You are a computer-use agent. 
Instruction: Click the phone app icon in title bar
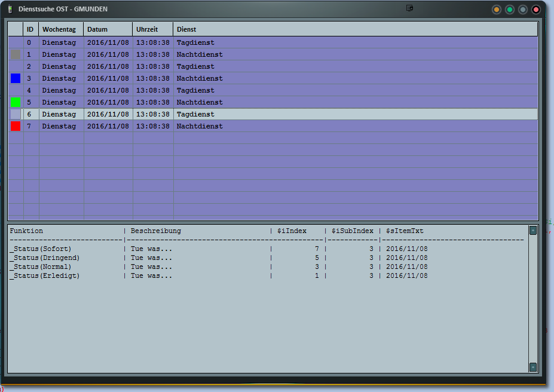click(10, 10)
